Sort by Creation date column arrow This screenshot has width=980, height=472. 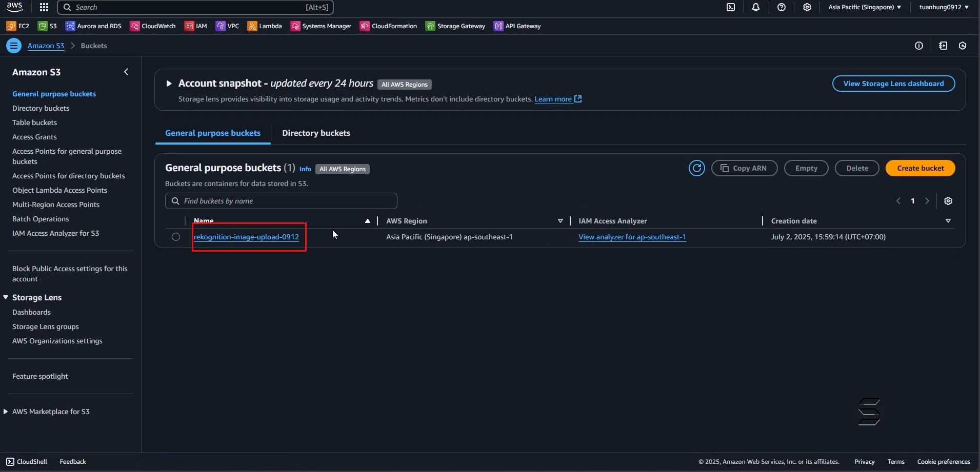948,221
